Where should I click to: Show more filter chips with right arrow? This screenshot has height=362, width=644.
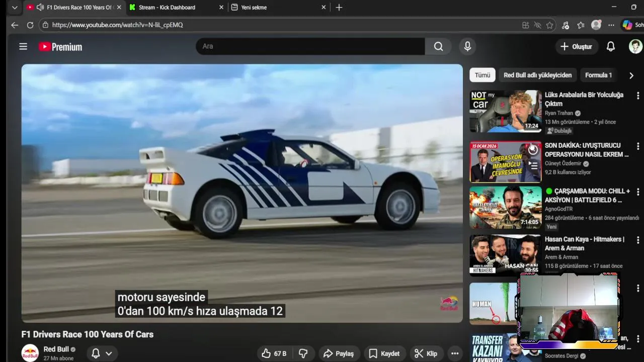[x=631, y=75]
